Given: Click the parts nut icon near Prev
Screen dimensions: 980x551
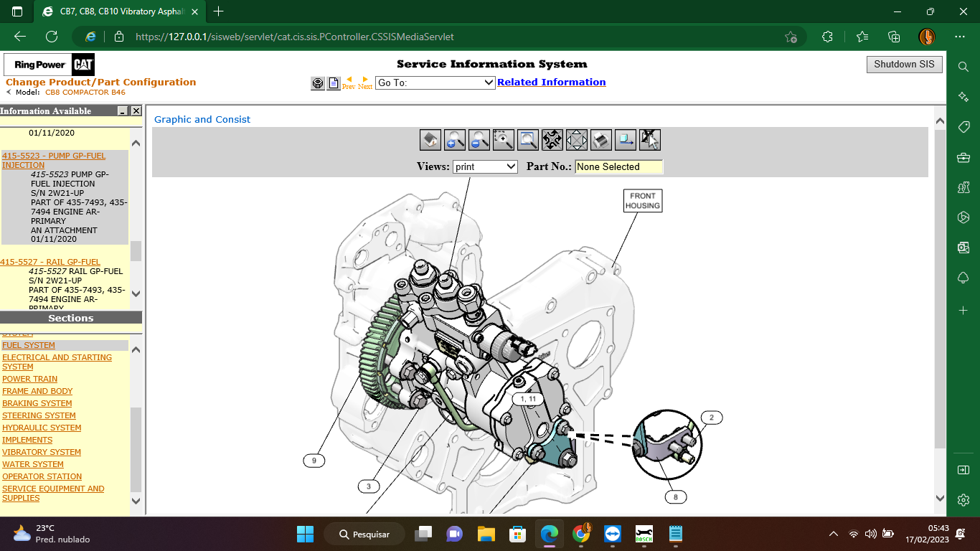Looking at the screenshot, I should 317,83.
